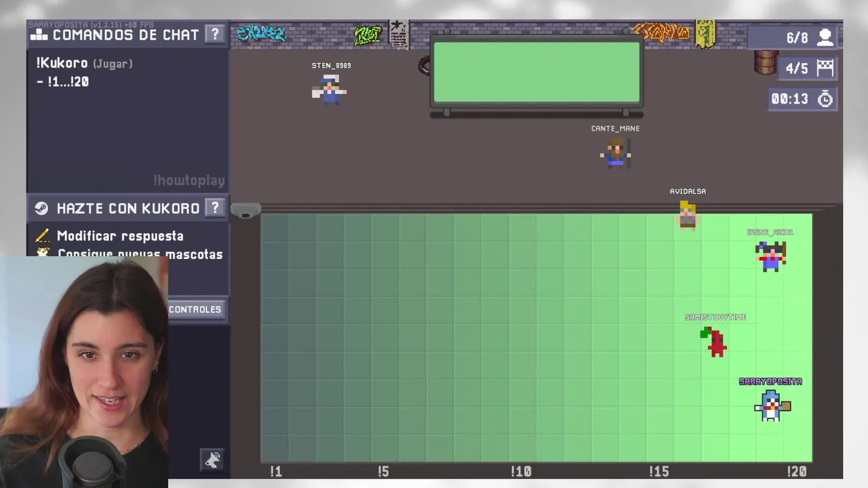Click the 6/8 players counter
The width and height of the screenshot is (868, 488).
tap(797, 38)
